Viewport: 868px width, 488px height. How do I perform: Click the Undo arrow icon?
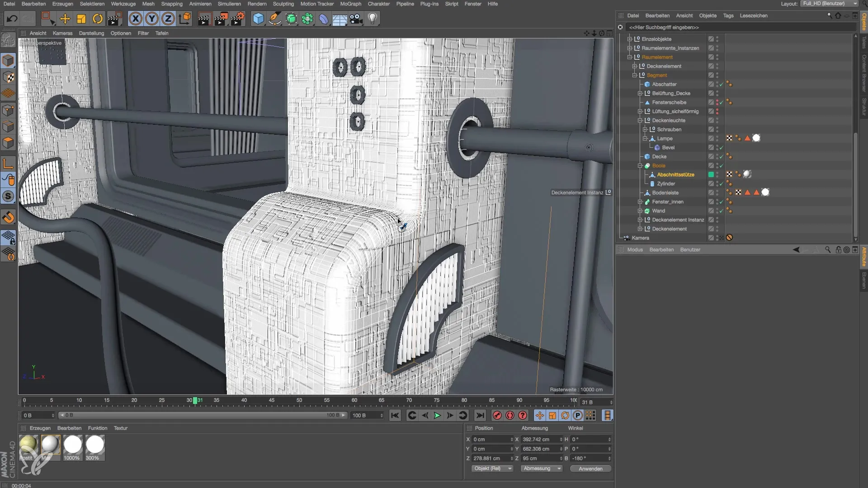point(12,19)
